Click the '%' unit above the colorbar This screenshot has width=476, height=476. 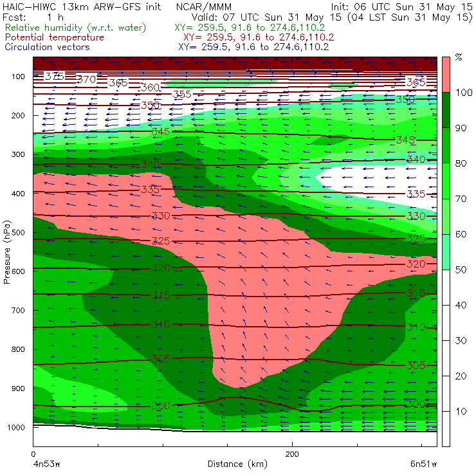[459, 57]
